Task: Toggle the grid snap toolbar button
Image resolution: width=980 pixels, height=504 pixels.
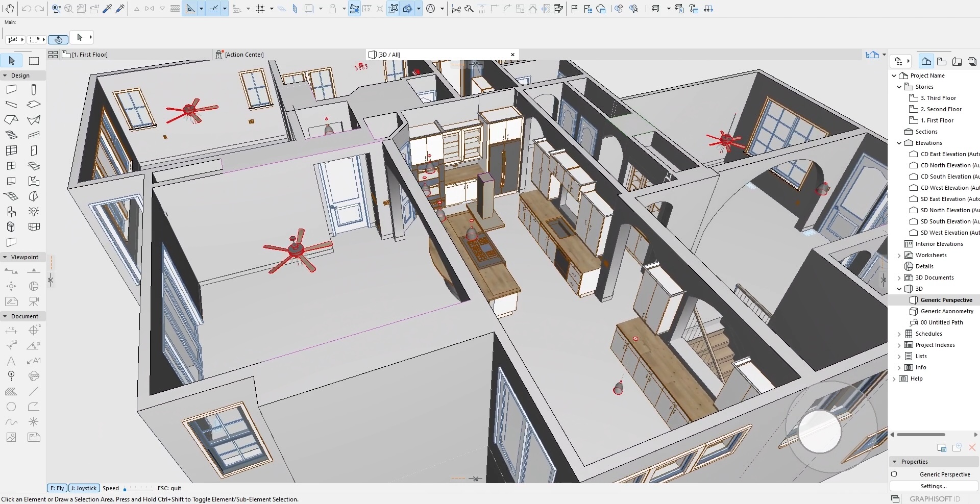Action: click(x=260, y=9)
